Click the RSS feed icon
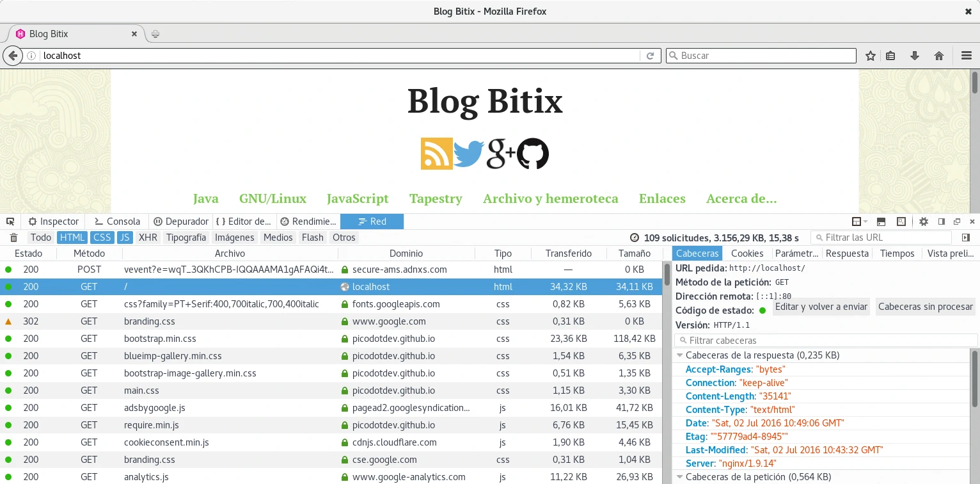The width and height of the screenshot is (980, 484). click(x=436, y=154)
